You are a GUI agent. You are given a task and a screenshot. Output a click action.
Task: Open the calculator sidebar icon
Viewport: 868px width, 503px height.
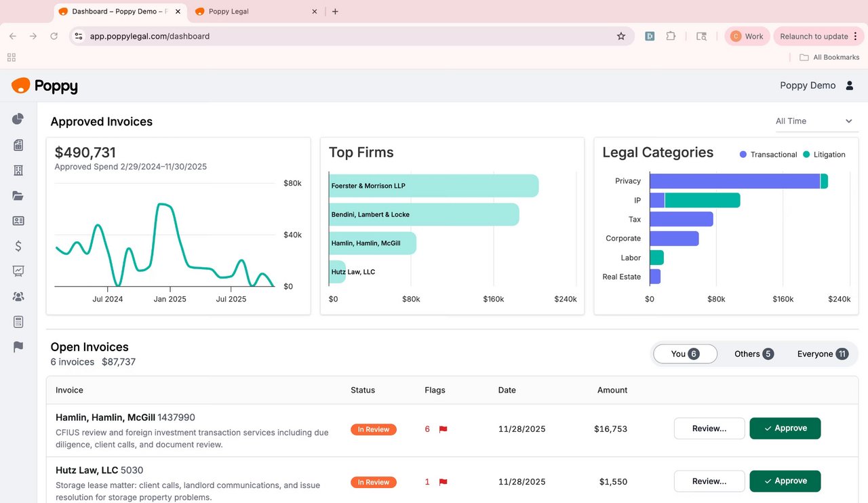[18, 322]
